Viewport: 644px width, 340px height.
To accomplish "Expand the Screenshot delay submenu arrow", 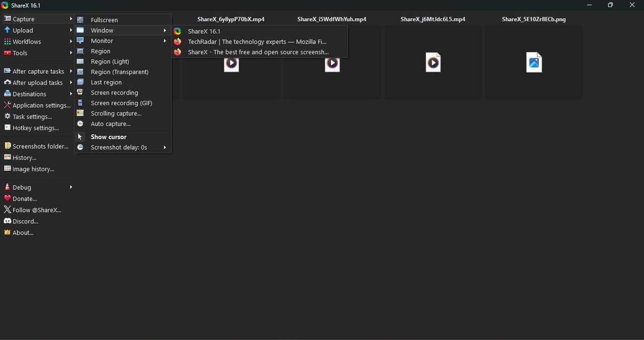I will (165, 147).
